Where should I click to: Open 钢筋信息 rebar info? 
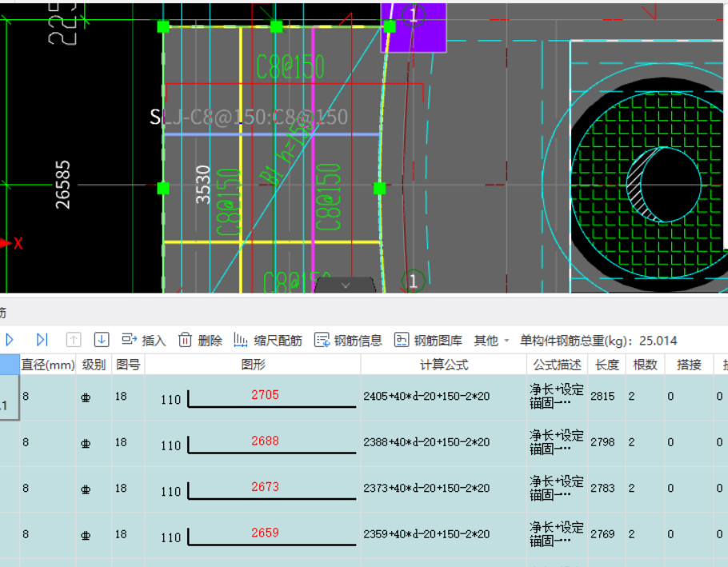348,341
